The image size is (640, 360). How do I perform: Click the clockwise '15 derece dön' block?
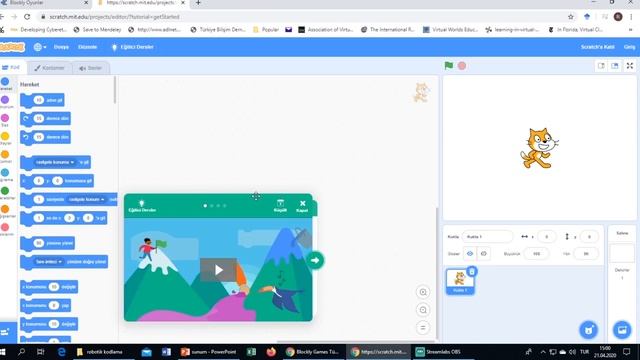[45, 118]
